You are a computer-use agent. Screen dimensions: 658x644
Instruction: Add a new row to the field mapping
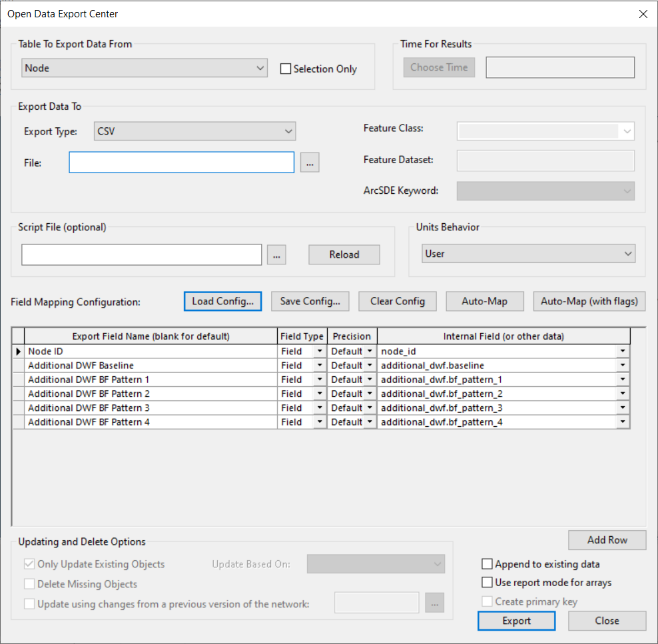[x=607, y=540]
